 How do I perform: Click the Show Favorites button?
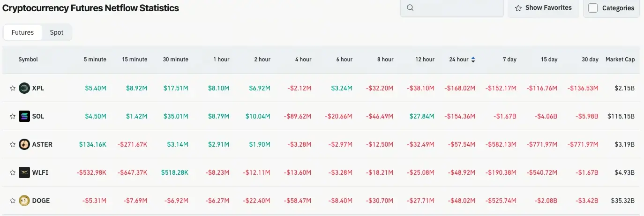543,8
